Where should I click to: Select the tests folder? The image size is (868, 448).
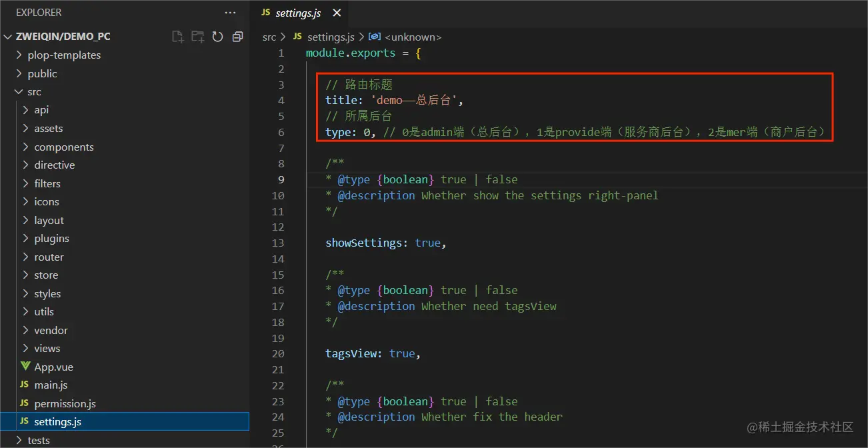pyautogui.click(x=39, y=440)
